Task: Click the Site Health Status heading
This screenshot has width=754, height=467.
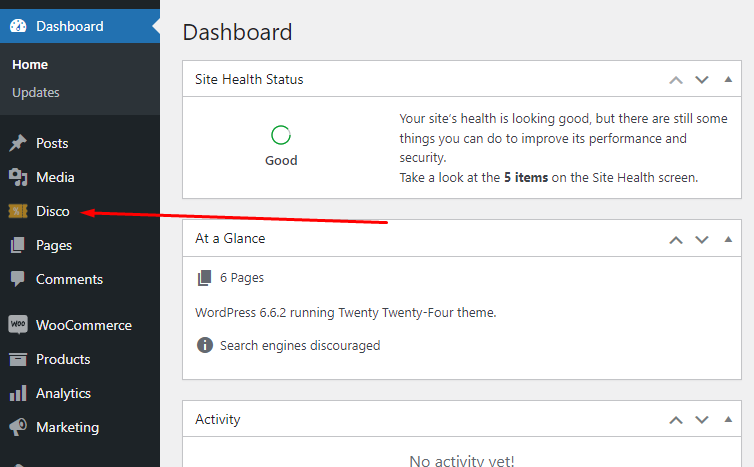Action: 249,79
